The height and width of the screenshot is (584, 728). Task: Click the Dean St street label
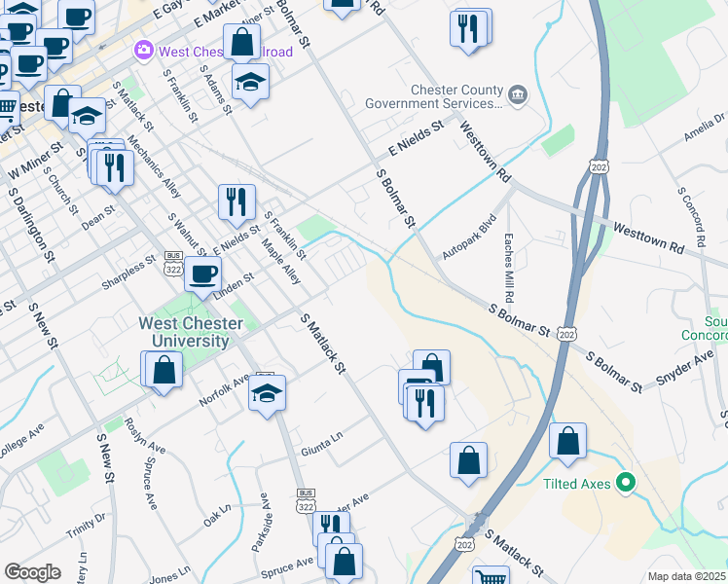coord(98,218)
